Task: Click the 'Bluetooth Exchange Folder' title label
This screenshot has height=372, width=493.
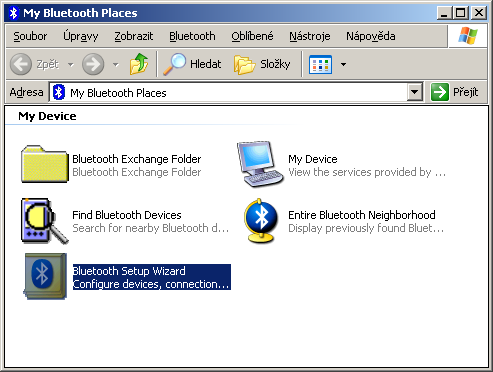Action: (137, 159)
